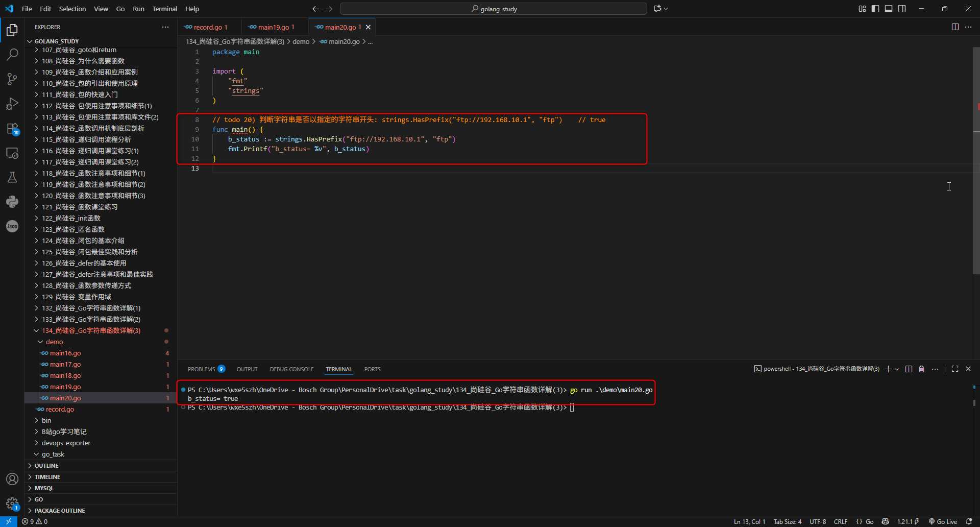This screenshot has width=980, height=527.
Task: Expand the TIMELINE section
Action: [101, 477]
